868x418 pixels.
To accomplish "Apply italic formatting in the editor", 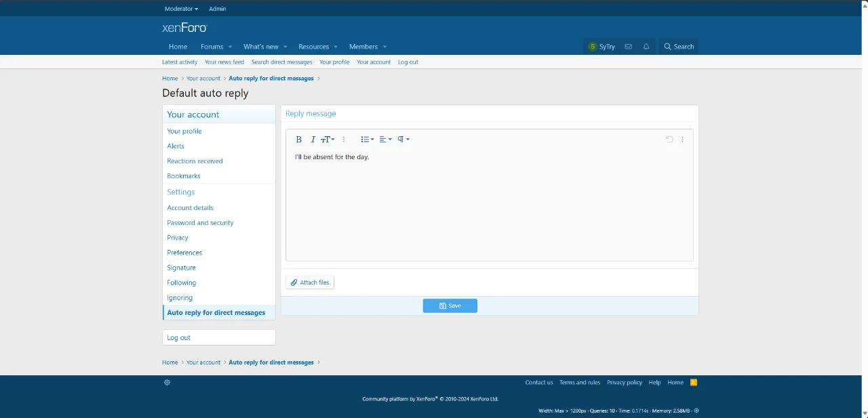I will [x=313, y=140].
